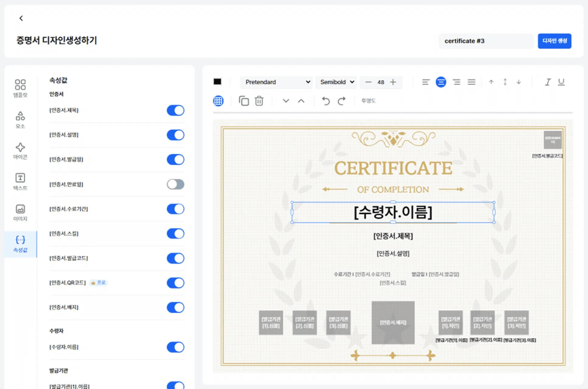Send element backward with down chevron
Image resolution: width=588 pixels, height=389 pixels.
(x=286, y=101)
